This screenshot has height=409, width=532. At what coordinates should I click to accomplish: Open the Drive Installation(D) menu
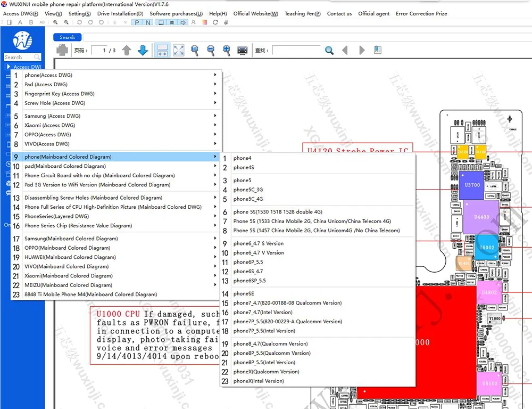tap(120, 14)
